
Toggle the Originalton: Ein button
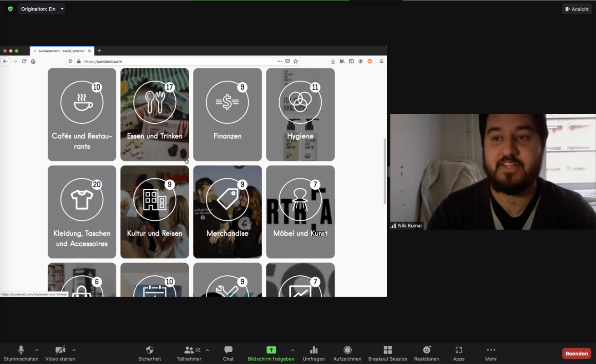38,9
